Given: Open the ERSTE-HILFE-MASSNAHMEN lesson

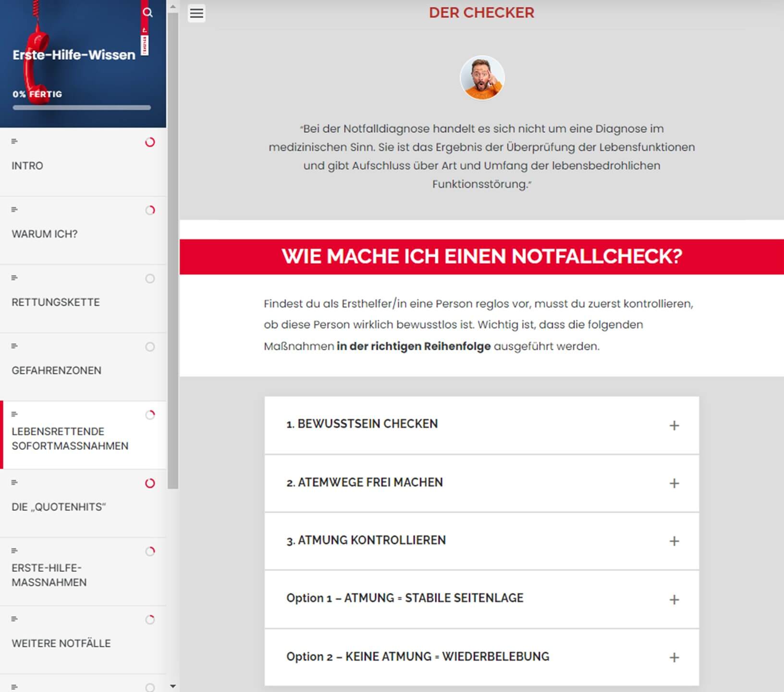Looking at the screenshot, I should click(49, 575).
